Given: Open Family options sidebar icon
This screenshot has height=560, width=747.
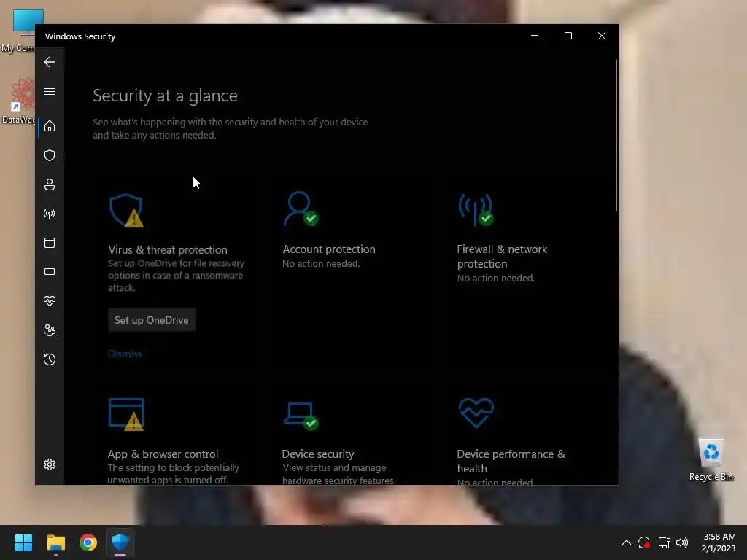Looking at the screenshot, I should pos(50,330).
